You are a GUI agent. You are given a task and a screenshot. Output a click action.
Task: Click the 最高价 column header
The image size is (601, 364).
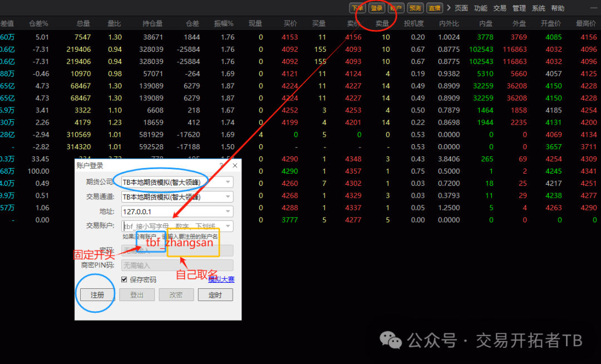(586, 23)
